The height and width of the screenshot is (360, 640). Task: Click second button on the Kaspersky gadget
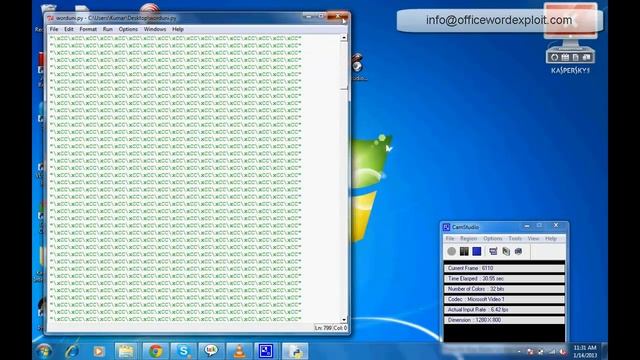tap(565, 57)
